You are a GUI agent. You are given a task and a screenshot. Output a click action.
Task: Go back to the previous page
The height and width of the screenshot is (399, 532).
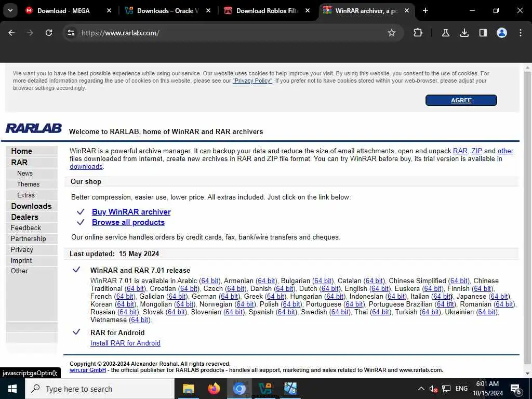[x=11, y=33]
